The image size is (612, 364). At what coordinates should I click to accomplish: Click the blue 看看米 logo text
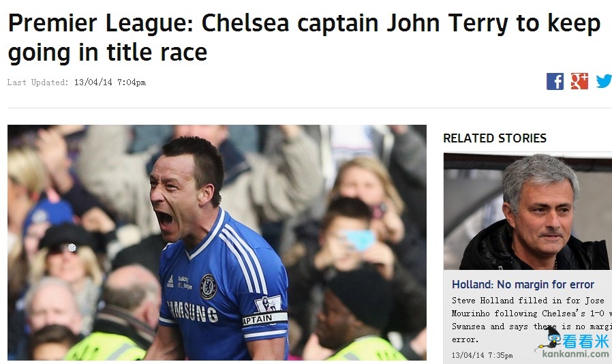(x=585, y=342)
